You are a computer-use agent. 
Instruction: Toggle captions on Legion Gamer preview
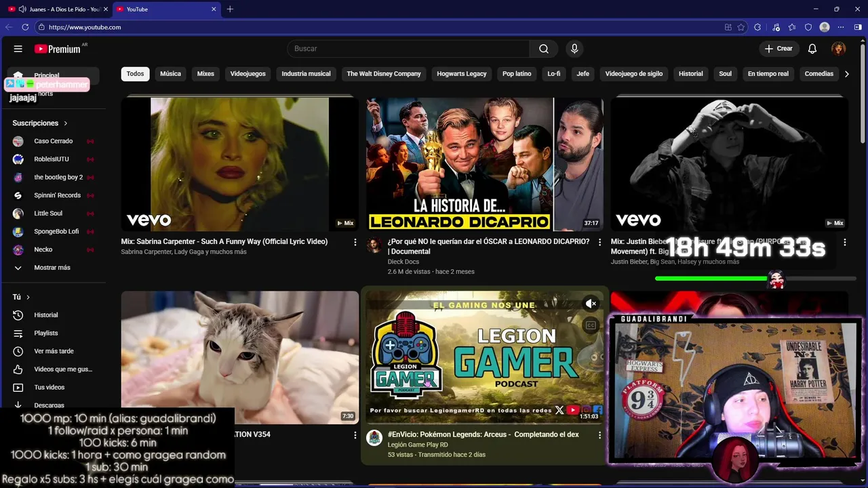591,325
